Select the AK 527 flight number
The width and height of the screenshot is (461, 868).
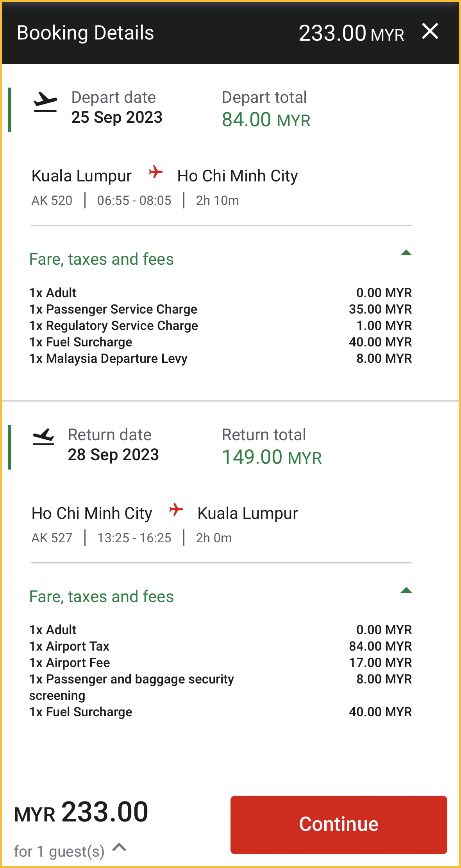[x=52, y=538]
